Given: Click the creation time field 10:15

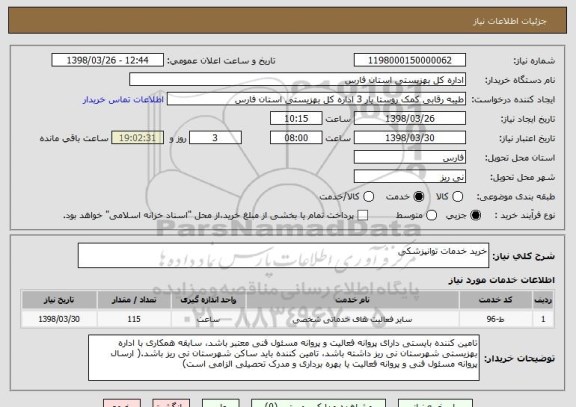Looking at the screenshot, I should pyautogui.click(x=296, y=119).
